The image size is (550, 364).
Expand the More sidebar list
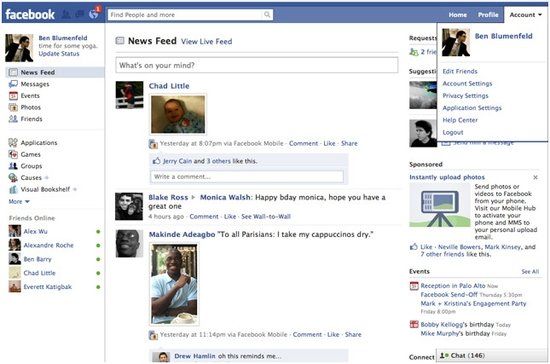(x=19, y=201)
